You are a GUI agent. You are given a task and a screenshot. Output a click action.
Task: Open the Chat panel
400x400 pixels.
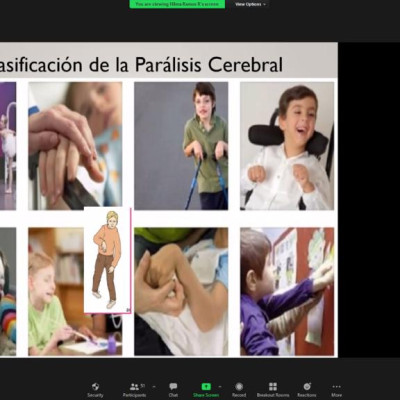(x=173, y=389)
